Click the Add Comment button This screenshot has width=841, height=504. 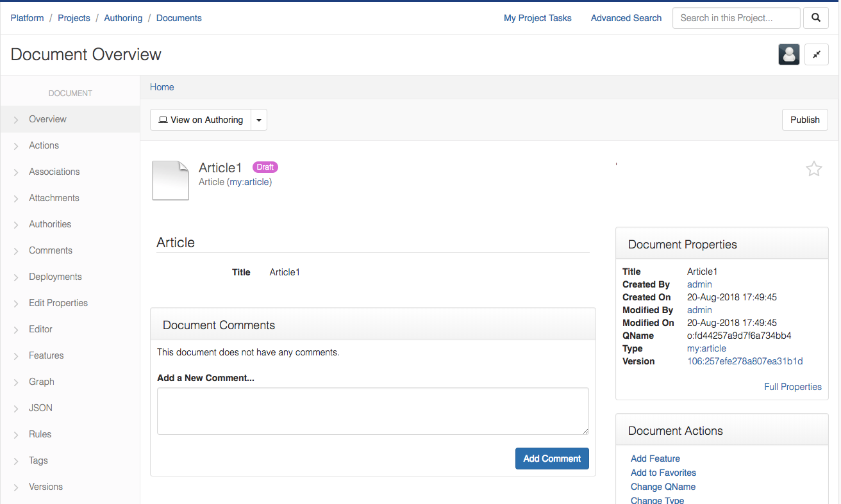pos(551,459)
